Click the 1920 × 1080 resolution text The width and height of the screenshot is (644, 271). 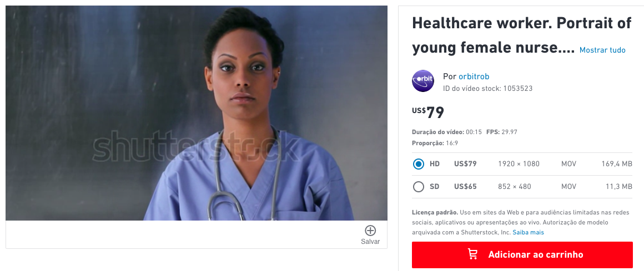tap(519, 164)
